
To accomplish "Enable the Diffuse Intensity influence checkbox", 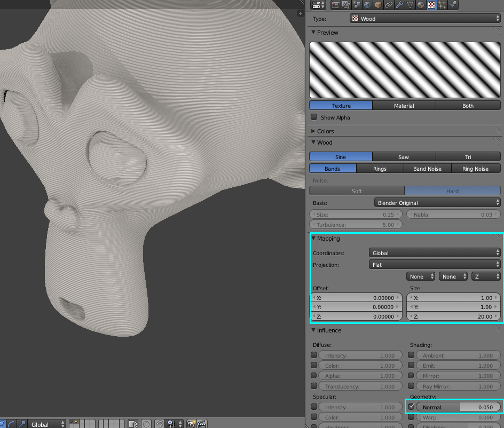I will pyautogui.click(x=314, y=355).
